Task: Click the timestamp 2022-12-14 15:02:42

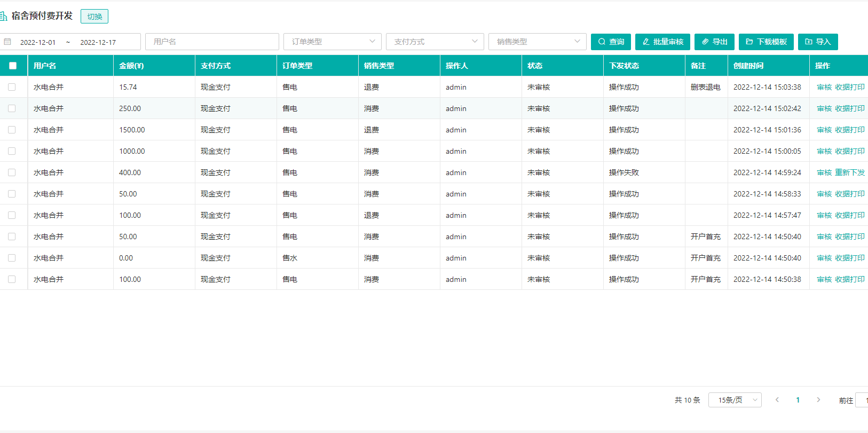Action: (767, 108)
